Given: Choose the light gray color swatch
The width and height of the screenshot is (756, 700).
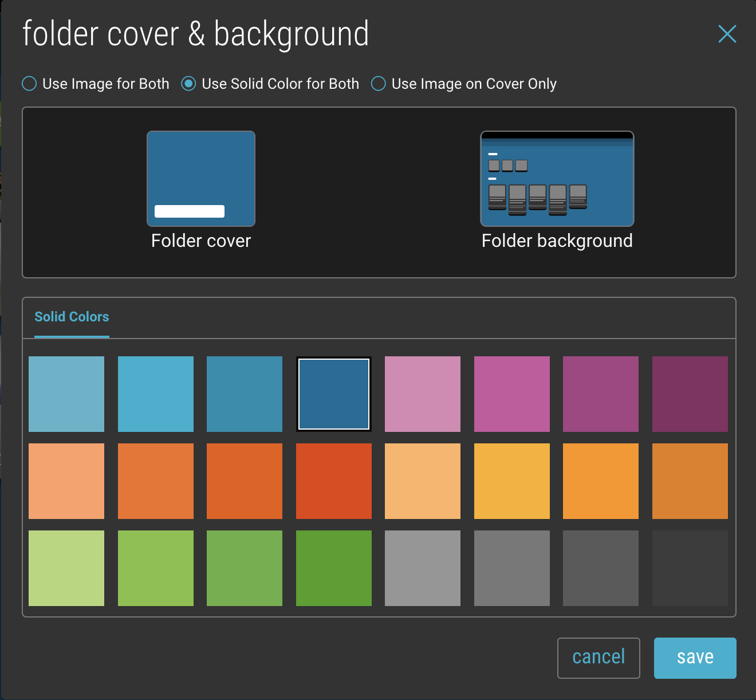Looking at the screenshot, I should click(x=423, y=568).
